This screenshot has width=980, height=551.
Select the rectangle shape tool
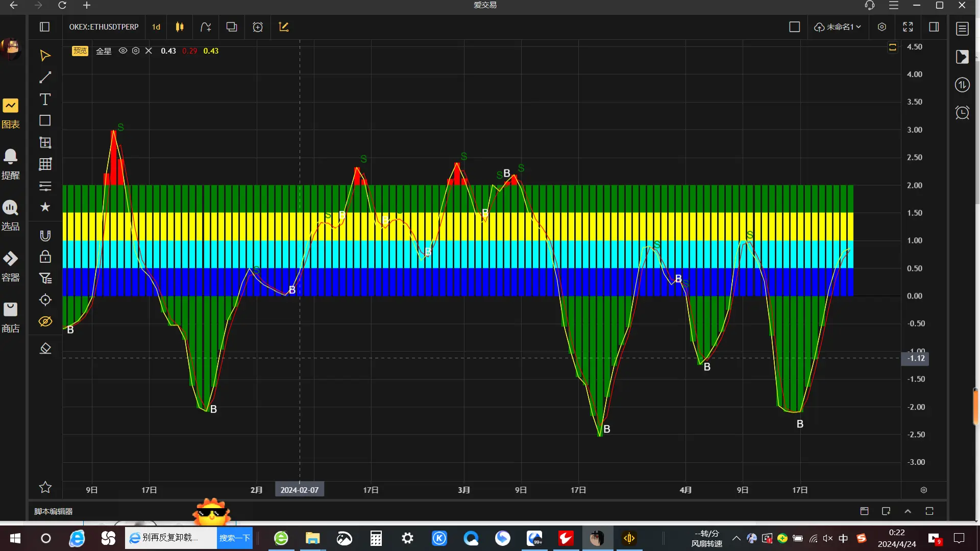(x=45, y=120)
